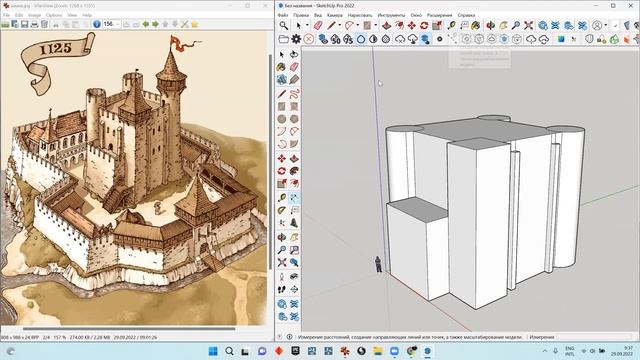Click the info circle icon in SketchUp status bar
The image size is (640, 360).
289,337
